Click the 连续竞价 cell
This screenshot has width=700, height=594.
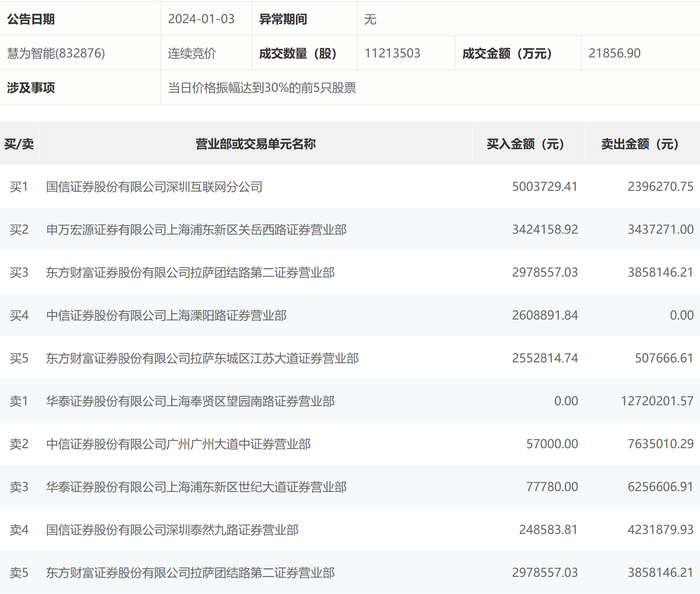pyautogui.click(x=192, y=53)
